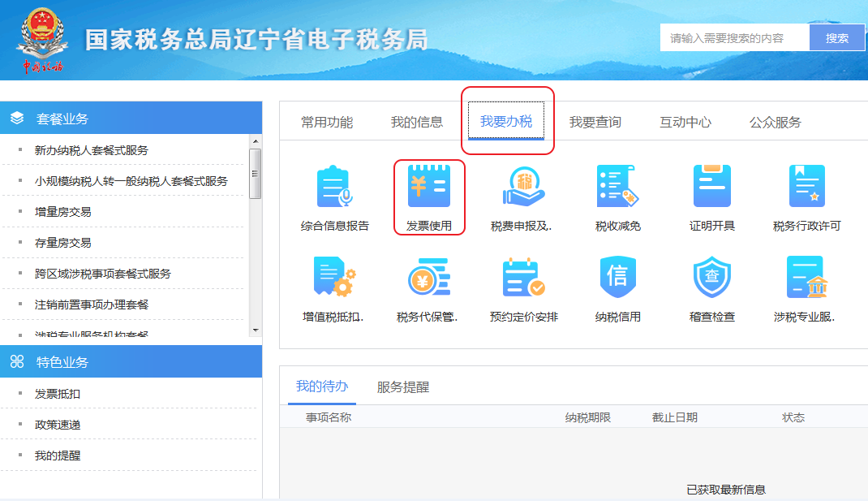Open the 税费申报及 tax filing icon

pos(524,187)
